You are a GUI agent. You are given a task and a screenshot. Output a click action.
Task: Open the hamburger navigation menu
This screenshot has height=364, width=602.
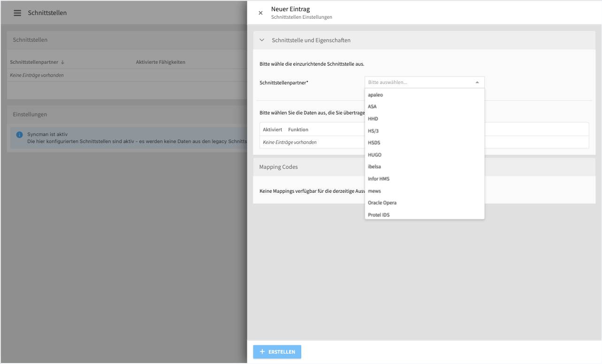point(17,13)
